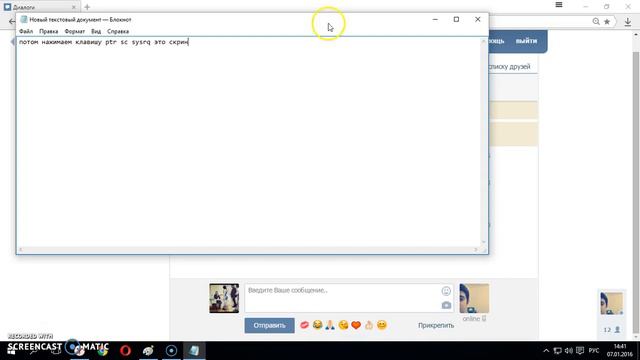Insert the laughing tears emoji
The height and width of the screenshot is (360, 640).
click(317, 325)
